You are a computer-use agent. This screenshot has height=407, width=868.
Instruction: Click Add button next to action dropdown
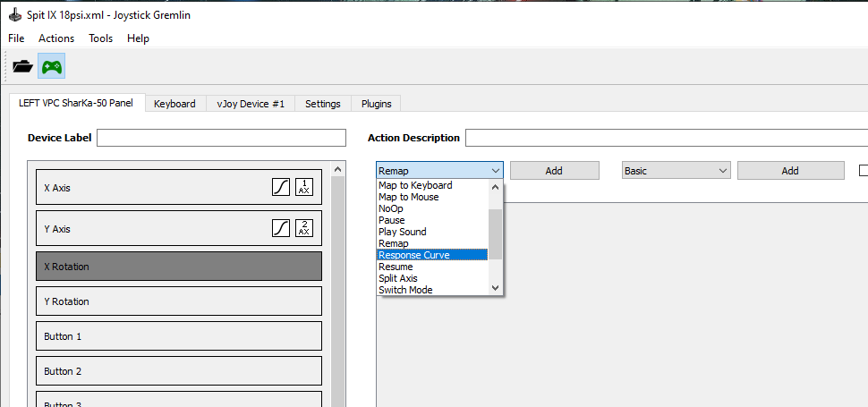coord(554,170)
